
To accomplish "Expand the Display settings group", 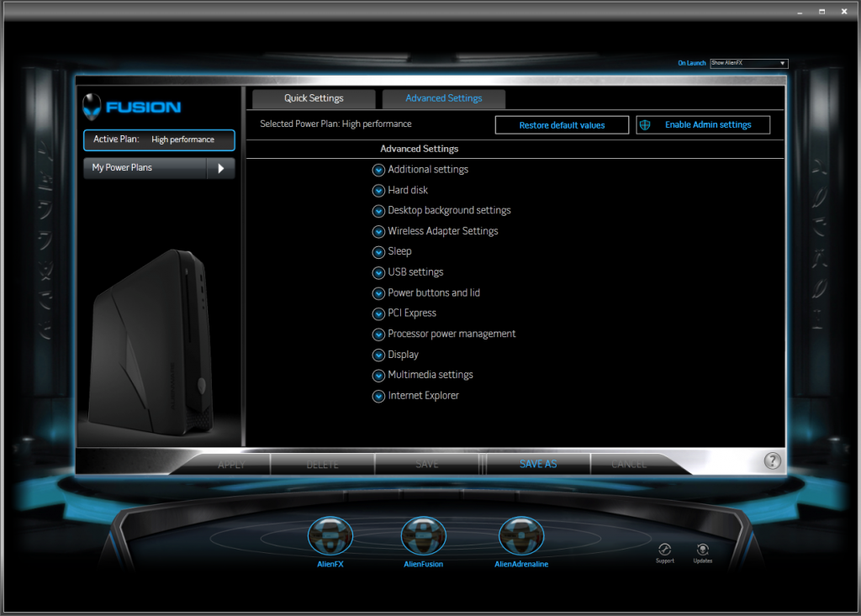I will click(x=378, y=355).
